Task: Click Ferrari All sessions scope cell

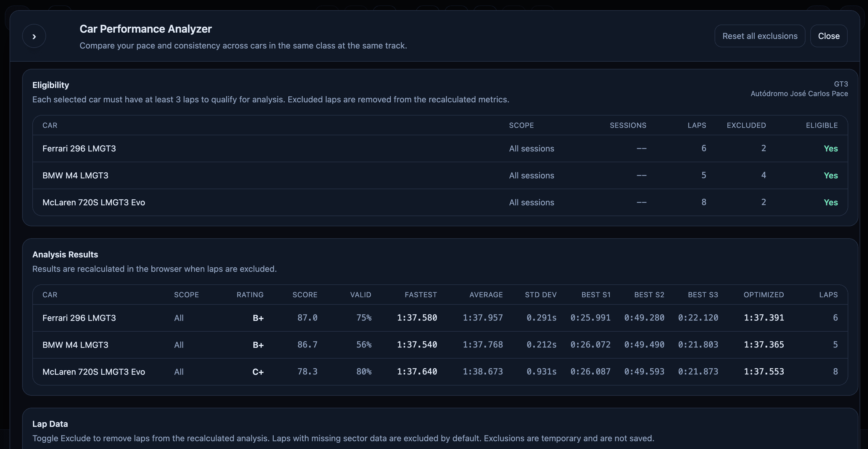Action: coord(532,148)
